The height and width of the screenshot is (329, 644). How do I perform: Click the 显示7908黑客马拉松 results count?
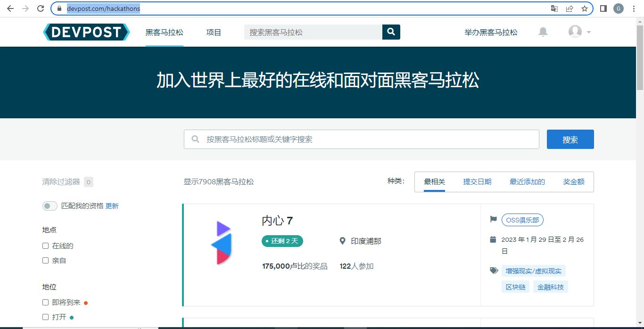pyautogui.click(x=219, y=182)
